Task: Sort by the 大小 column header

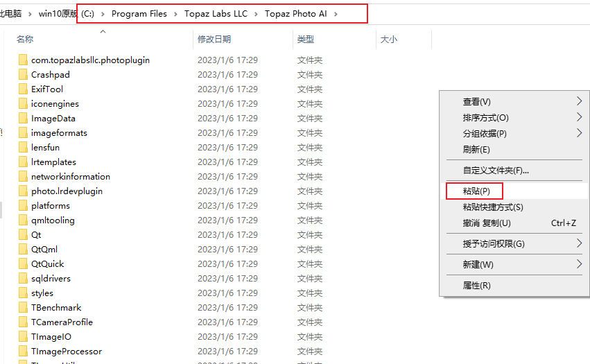Action: [x=389, y=39]
